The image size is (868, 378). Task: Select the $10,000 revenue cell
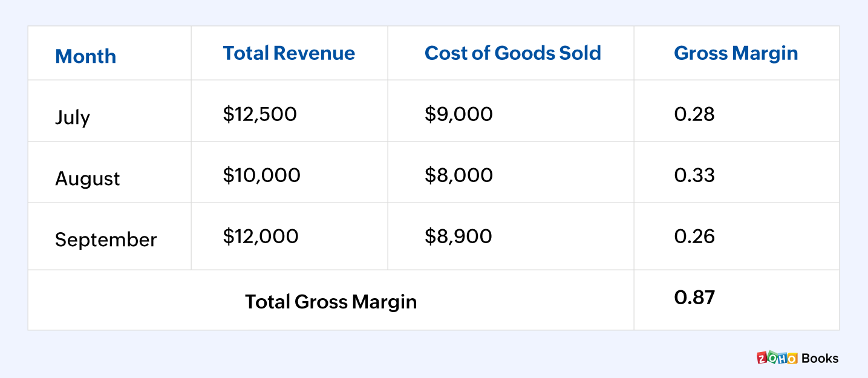261,175
